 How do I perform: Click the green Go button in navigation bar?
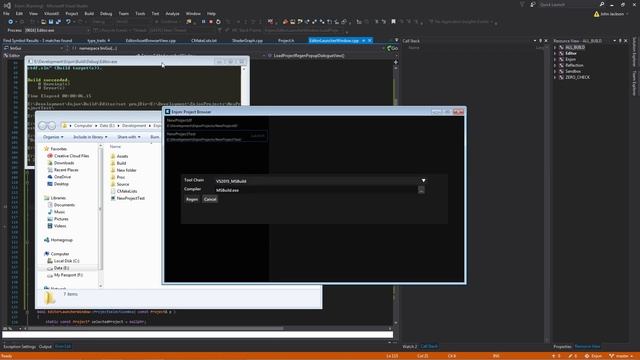[x=392, y=48]
